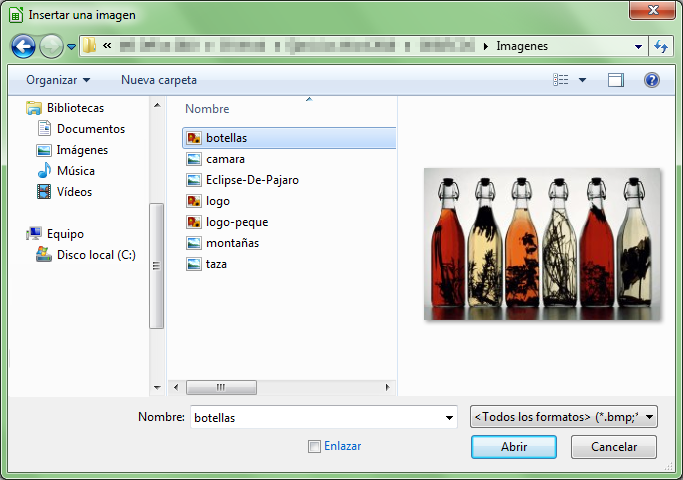Click the logo file type icon
Image resolution: width=683 pixels, height=480 pixels.
coord(194,201)
